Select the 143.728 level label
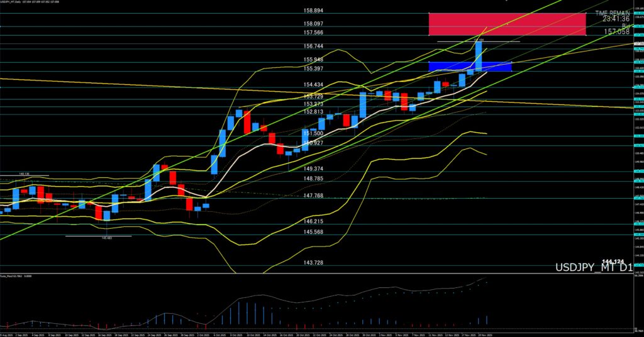The width and height of the screenshot is (644, 337). (x=313, y=262)
